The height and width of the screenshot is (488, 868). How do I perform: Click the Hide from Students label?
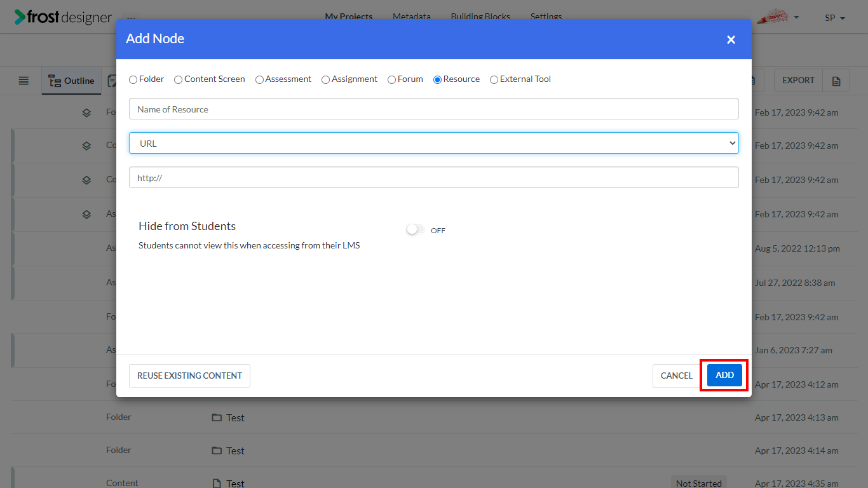(187, 226)
